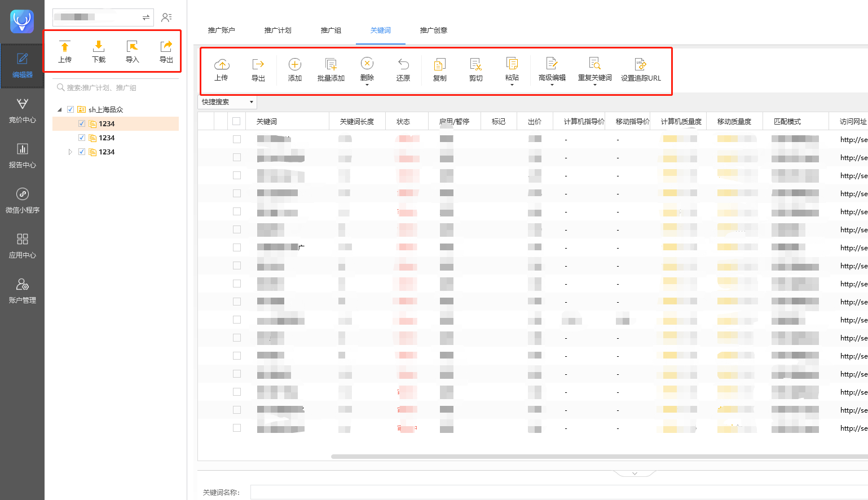
Task: Click the horizontal table scrollbar
Action: click(599, 457)
